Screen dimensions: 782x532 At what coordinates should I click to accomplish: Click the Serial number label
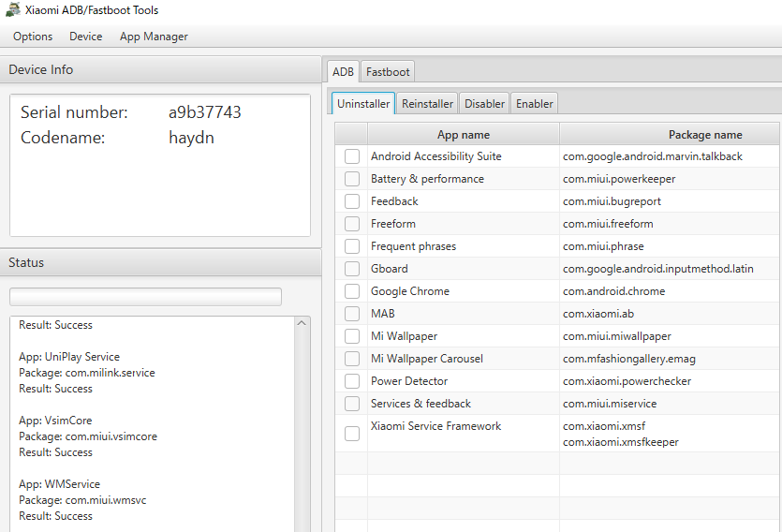coord(74,112)
